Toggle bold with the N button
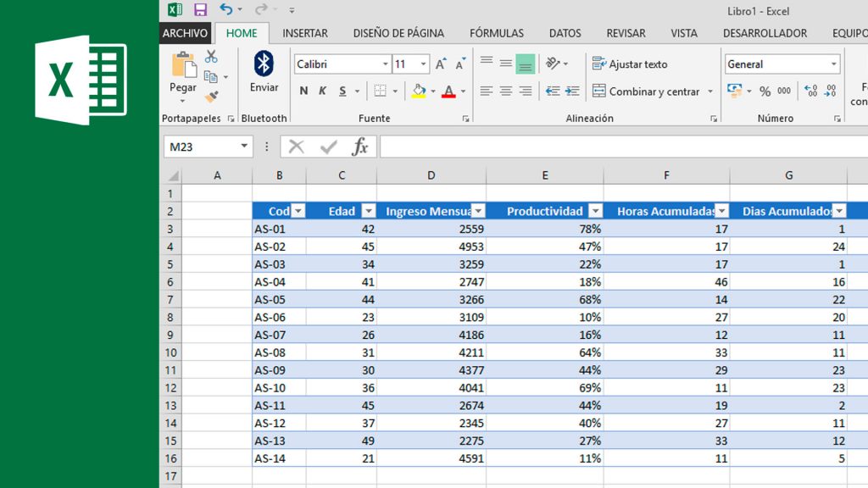The image size is (868, 488). click(303, 88)
